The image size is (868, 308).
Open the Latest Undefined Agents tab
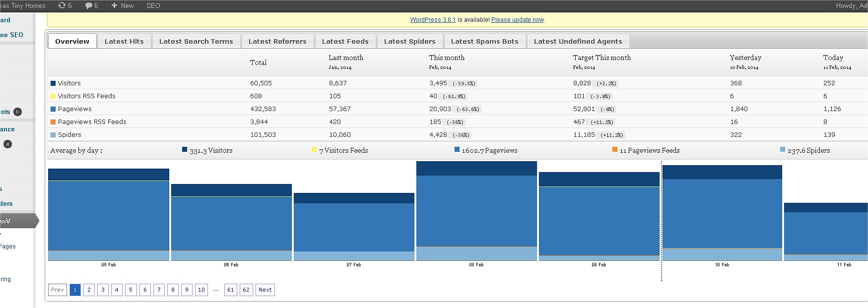[x=578, y=41]
